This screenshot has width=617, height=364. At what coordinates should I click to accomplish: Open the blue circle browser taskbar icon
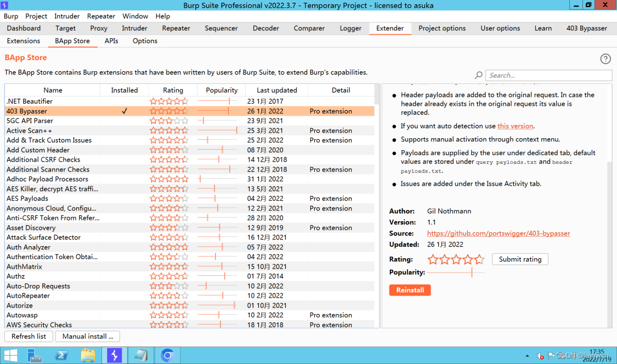167,355
